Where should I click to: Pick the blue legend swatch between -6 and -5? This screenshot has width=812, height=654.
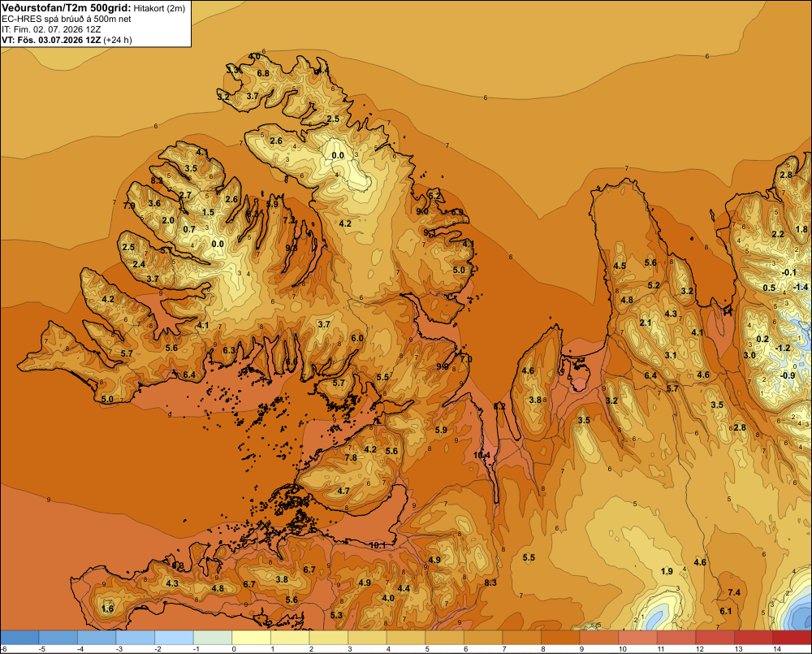tap(19, 638)
